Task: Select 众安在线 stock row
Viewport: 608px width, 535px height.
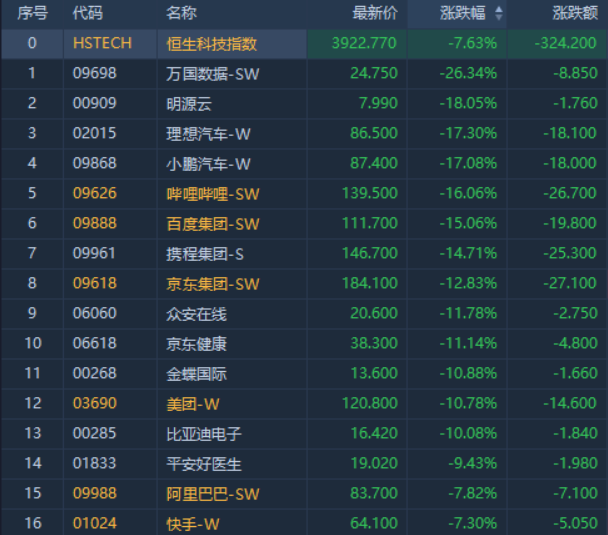Action: (x=196, y=314)
